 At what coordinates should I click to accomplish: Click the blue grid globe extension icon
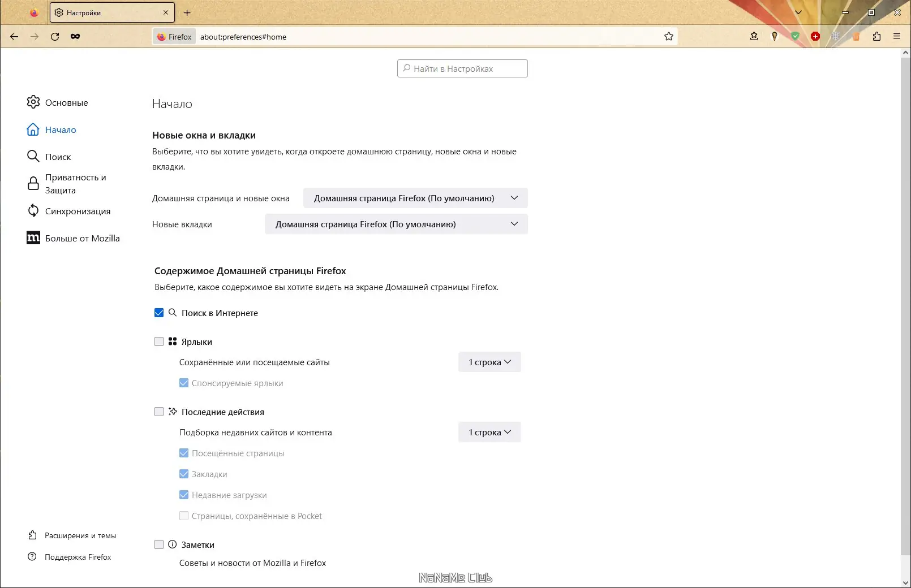pyautogui.click(x=836, y=36)
